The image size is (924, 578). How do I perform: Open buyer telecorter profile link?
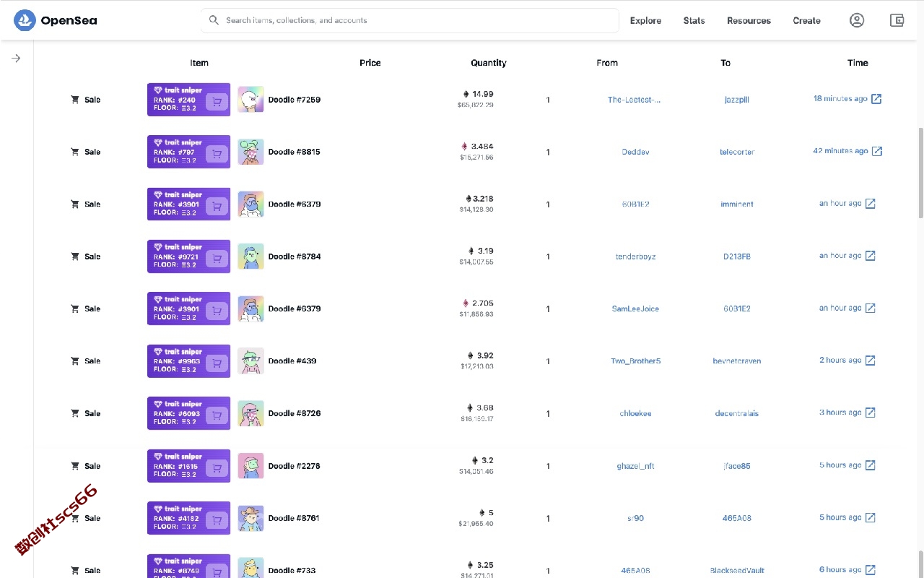click(x=737, y=152)
